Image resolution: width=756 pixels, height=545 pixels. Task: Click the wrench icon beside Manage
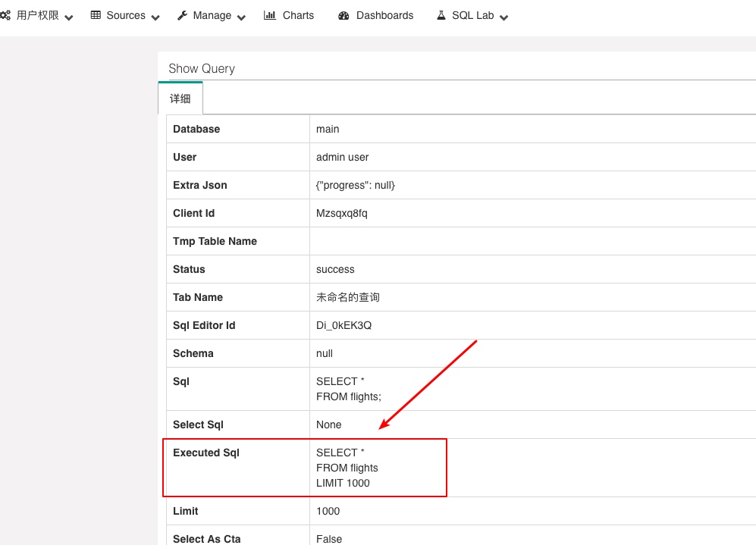click(182, 15)
